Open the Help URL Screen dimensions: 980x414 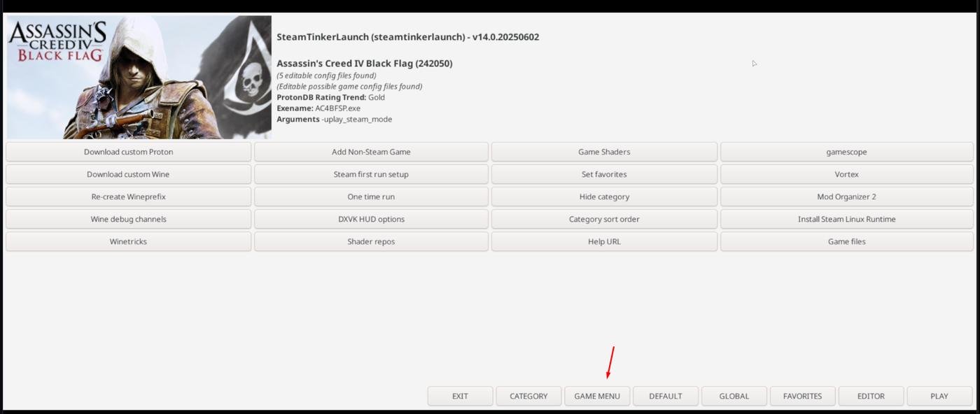point(604,241)
